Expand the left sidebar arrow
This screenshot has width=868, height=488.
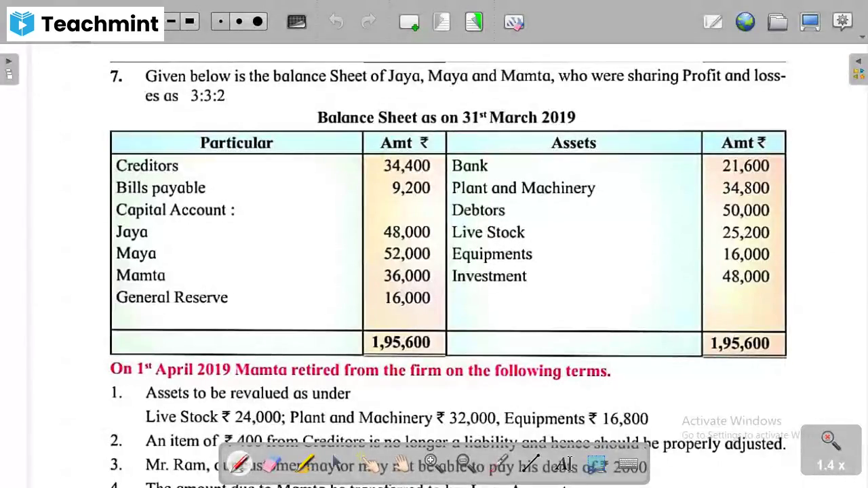click(x=8, y=61)
